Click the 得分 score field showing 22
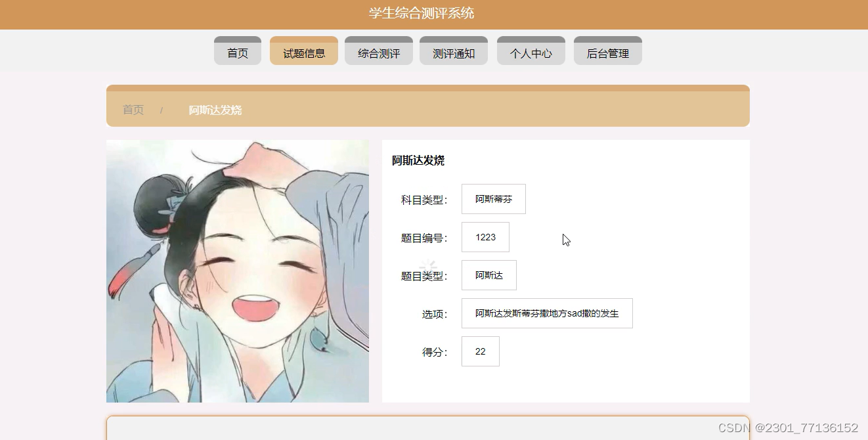The width and height of the screenshot is (868, 440). pyautogui.click(x=480, y=351)
